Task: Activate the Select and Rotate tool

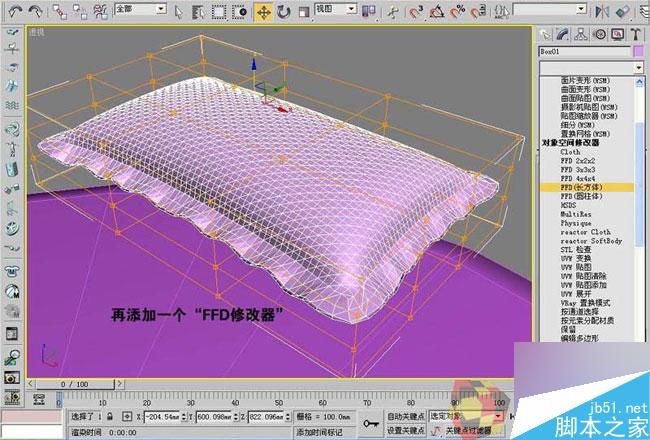Action: click(284, 12)
